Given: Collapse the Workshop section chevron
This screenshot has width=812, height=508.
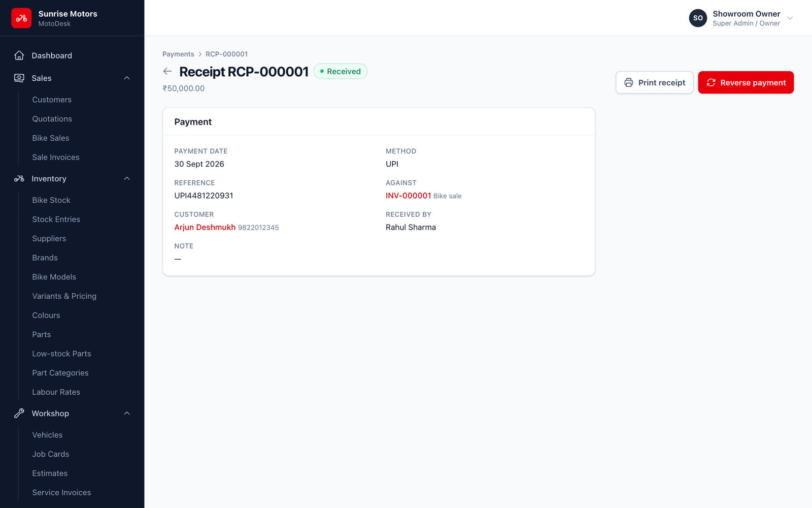Looking at the screenshot, I should point(127,413).
